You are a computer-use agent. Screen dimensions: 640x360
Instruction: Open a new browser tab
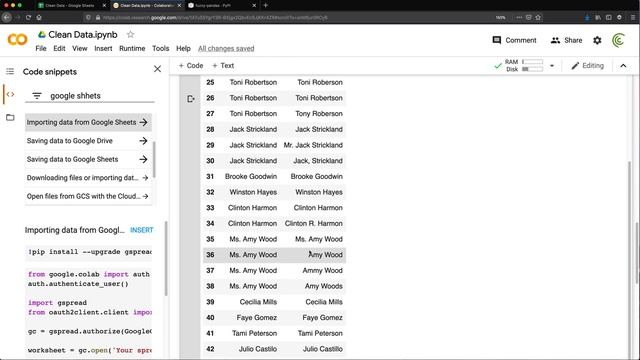point(266,5)
